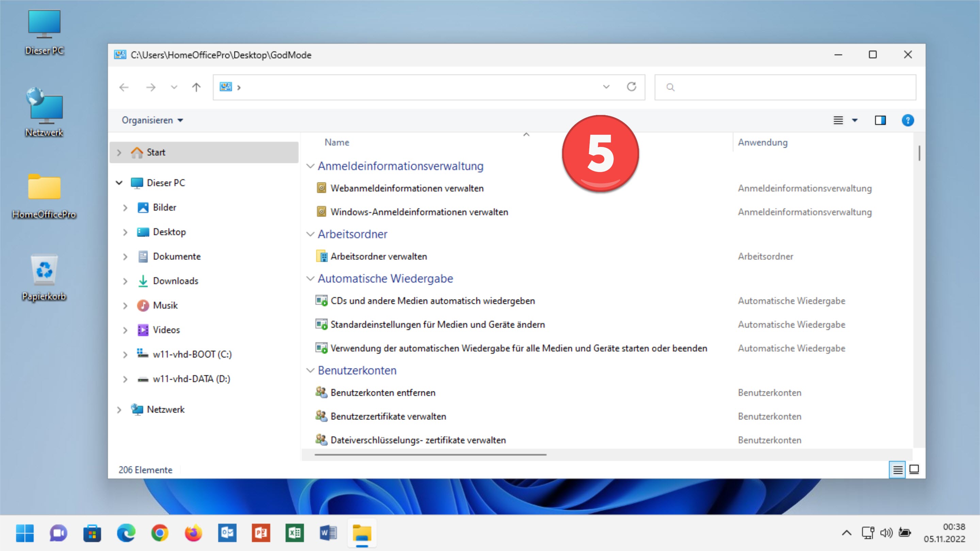Open the address bar history dropdown
This screenshot has height=551, width=980.
click(x=606, y=87)
